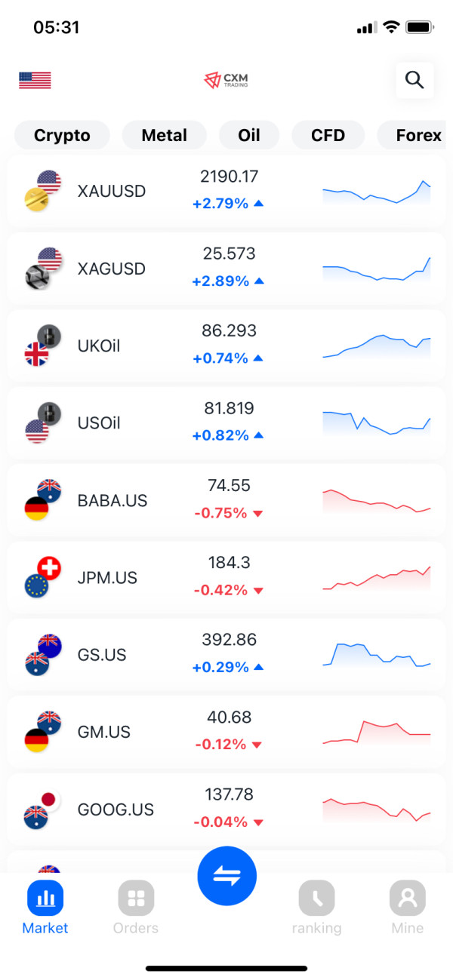Open the UKOil instrument name
The image size is (453, 980).
point(99,346)
